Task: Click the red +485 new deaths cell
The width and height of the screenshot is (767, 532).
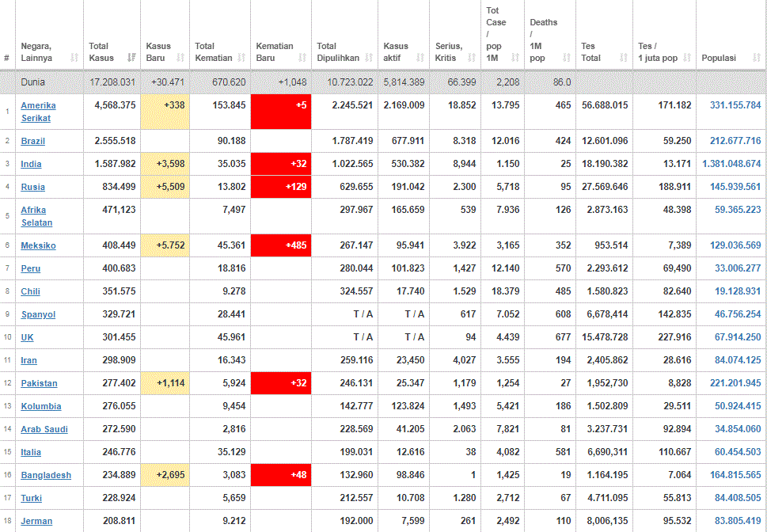Action: pos(281,245)
